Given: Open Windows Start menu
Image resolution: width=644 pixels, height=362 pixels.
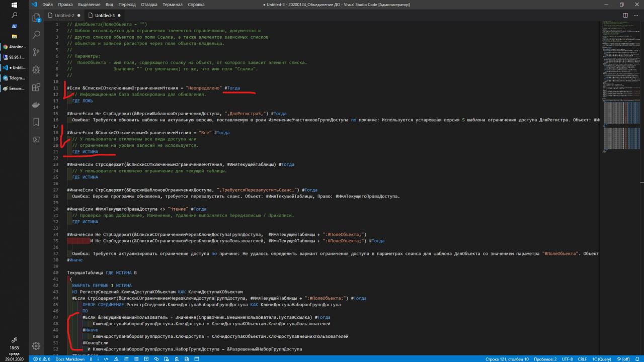Looking at the screenshot, I should (14, 5).
